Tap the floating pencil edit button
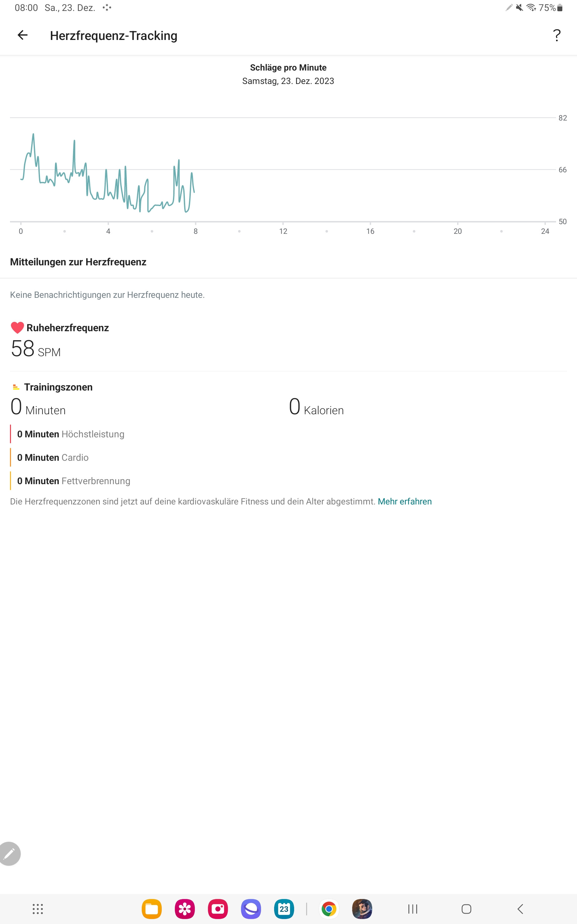Viewport: 577px width, 924px height. (x=10, y=853)
